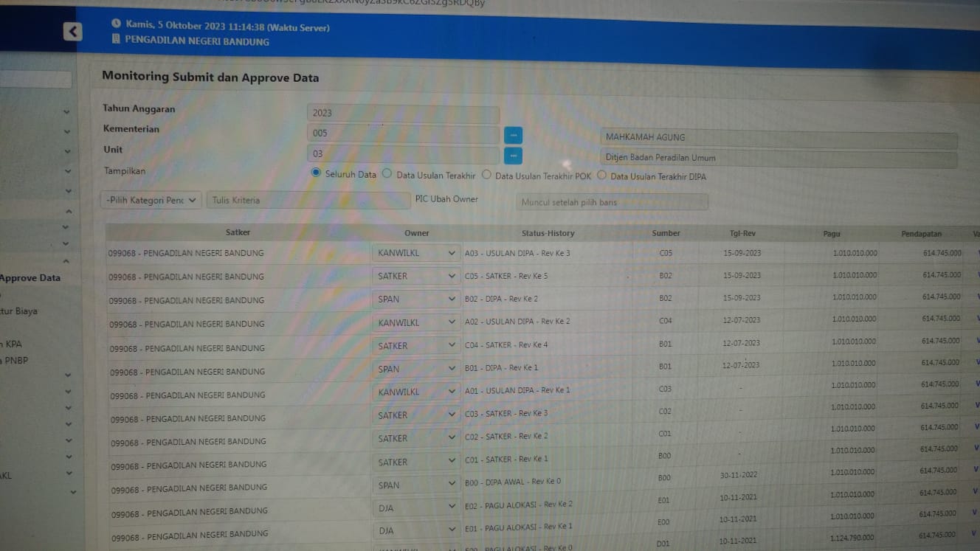This screenshot has height=551, width=980.
Task: Open the DJA Owner dropdown for E02 row
Action: [417, 507]
